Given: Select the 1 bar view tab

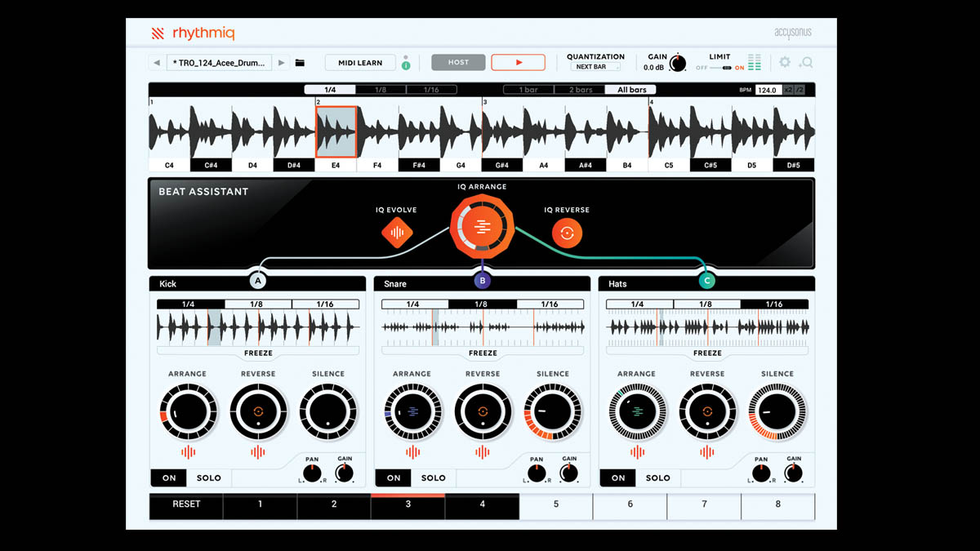Looking at the screenshot, I should click(528, 90).
